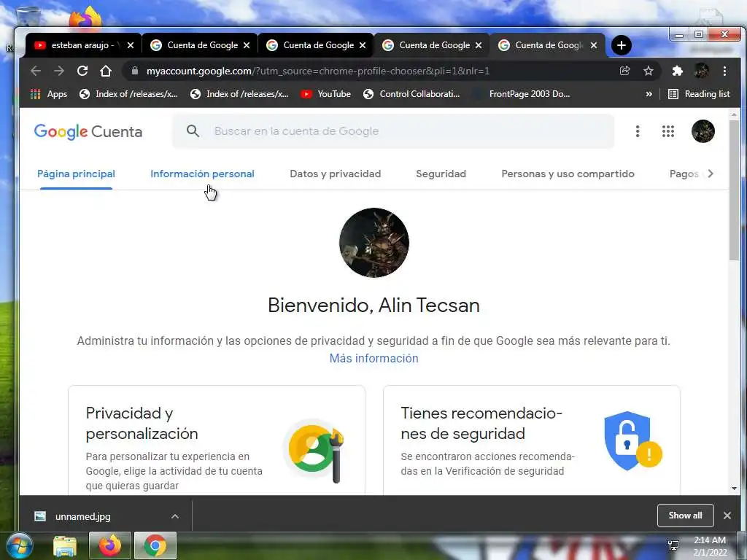Open Control Collaborati... bookmark

click(411, 94)
